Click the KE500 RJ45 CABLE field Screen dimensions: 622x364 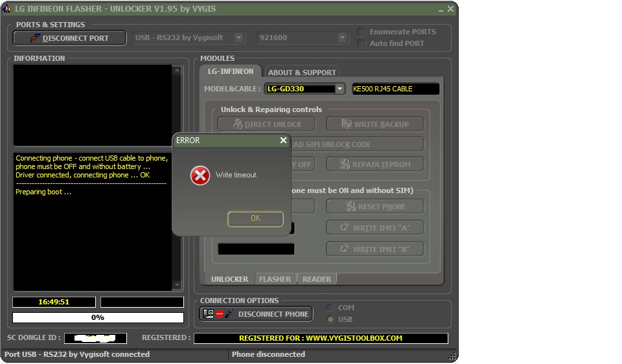395,89
